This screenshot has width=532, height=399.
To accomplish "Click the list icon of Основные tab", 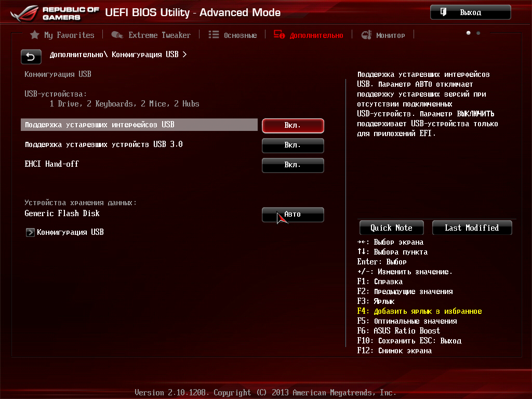I will pyautogui.click(x=214, y=35).
